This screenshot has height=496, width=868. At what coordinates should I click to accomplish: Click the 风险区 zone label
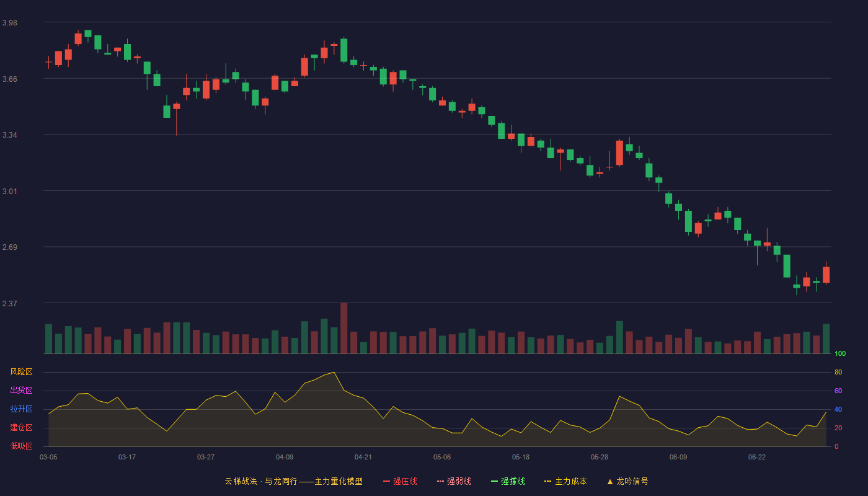(x=21, y=372)
